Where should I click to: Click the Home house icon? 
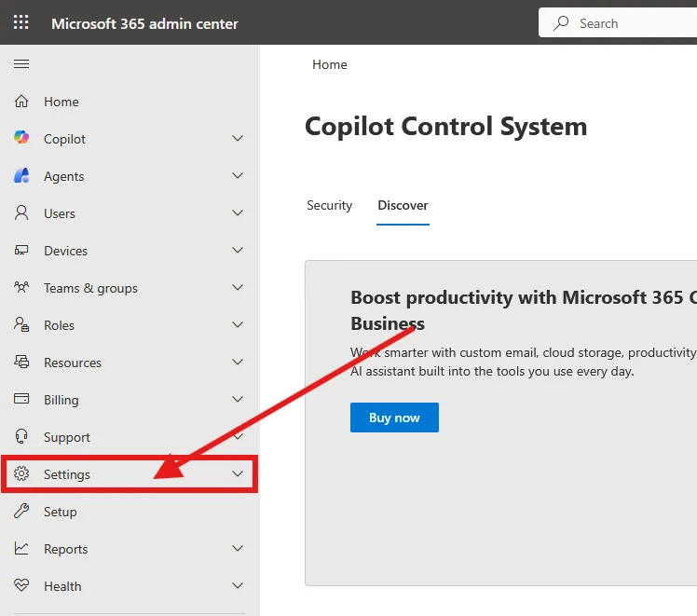coord(21,102)
